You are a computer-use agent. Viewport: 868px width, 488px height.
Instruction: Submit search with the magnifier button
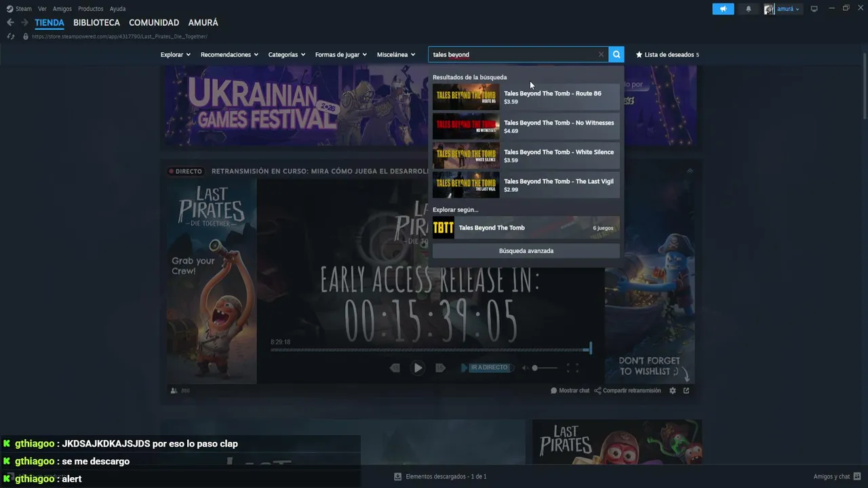tap(616, 54)
